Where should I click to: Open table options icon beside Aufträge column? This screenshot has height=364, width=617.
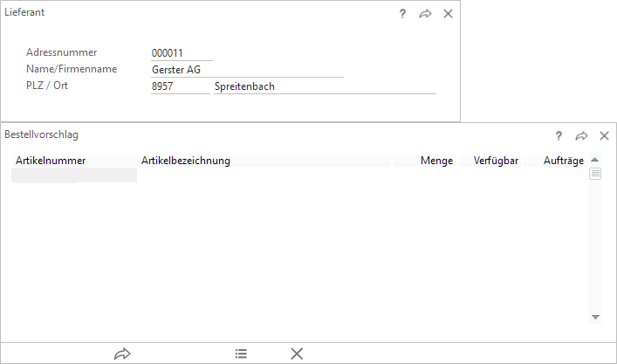(595, 174)
